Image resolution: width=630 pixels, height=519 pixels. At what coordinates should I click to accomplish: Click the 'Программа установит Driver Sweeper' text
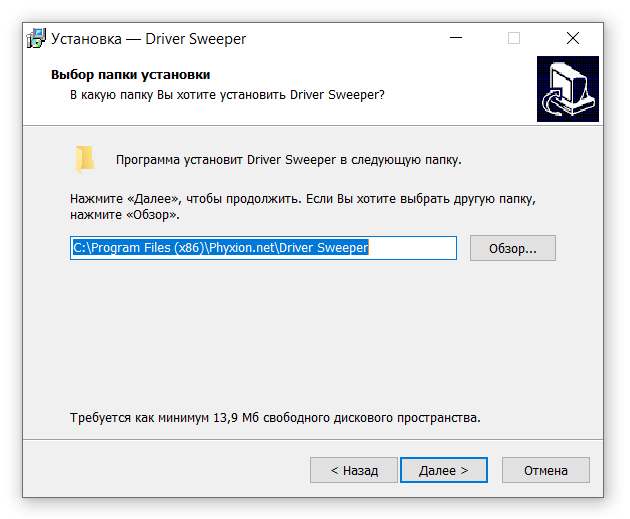(288, 159)
